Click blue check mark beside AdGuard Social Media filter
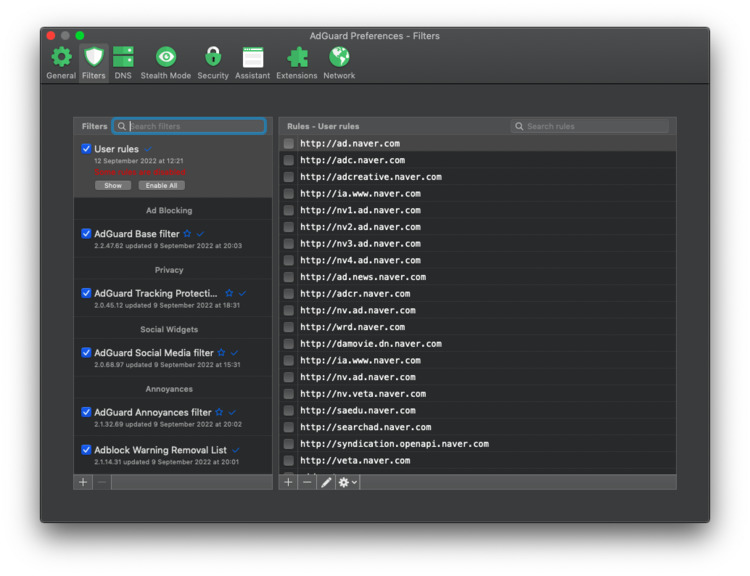 tap(234, 353)
